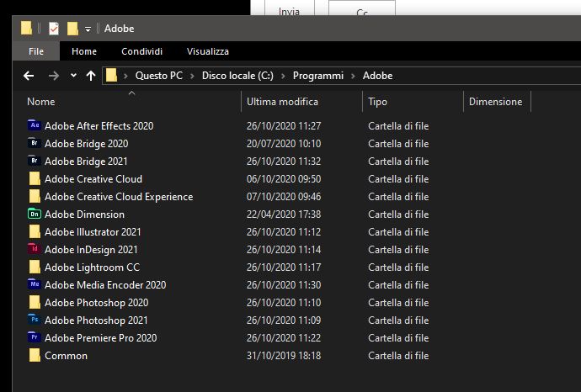
Task: Click the Adobe Illustrator 2021 folder icon
Action: click(35, 231)
